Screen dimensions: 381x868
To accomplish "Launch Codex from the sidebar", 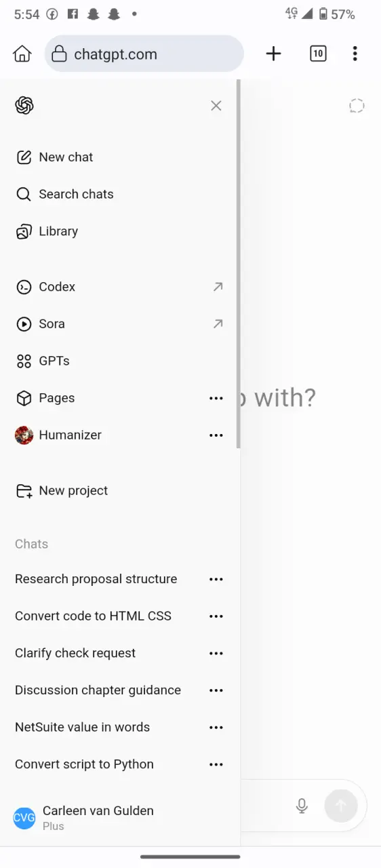I will pos(119,287).
